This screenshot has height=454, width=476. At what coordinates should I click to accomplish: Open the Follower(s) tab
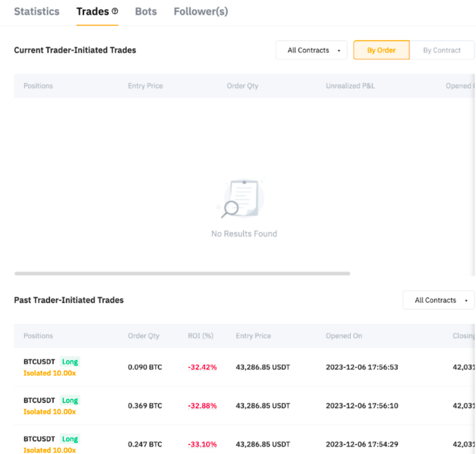coord(201,11)
